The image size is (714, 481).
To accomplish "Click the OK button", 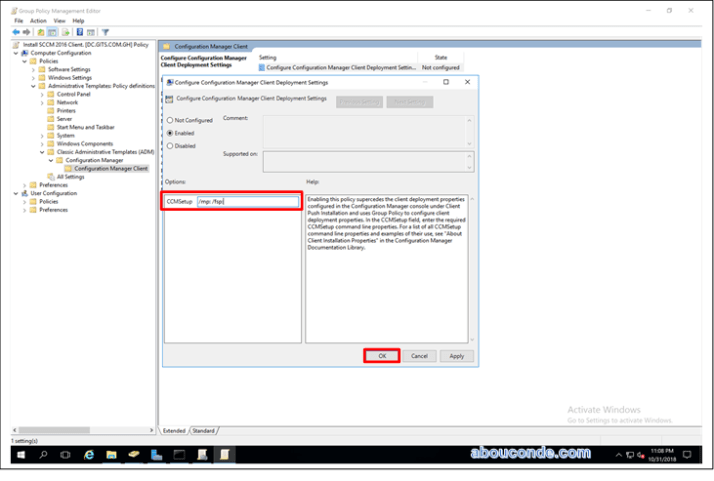I will (381, 355).
